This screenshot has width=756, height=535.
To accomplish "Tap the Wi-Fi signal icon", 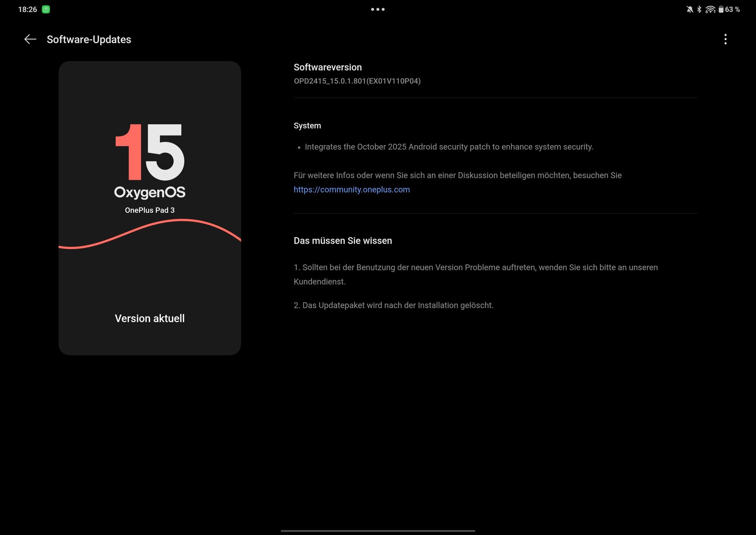I will point(710,9).
